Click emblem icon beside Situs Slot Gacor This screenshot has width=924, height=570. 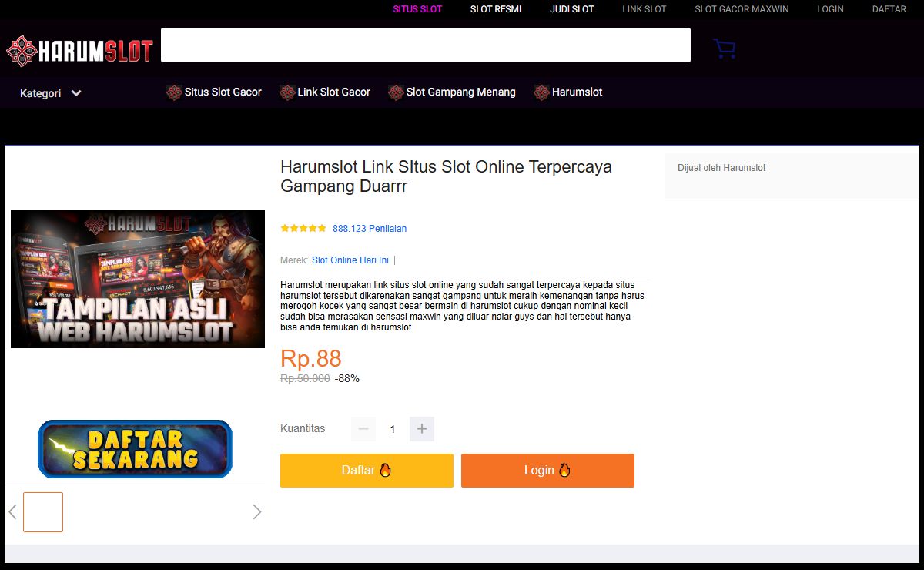[174, 92]
